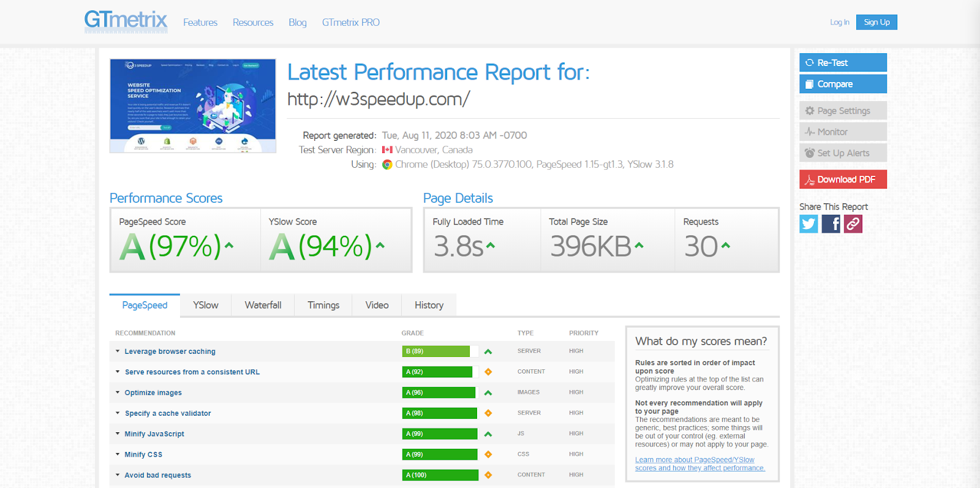Expand Minify CSS recommendation
The width and height of the screenshot is (980, 488).
[143, 455]
